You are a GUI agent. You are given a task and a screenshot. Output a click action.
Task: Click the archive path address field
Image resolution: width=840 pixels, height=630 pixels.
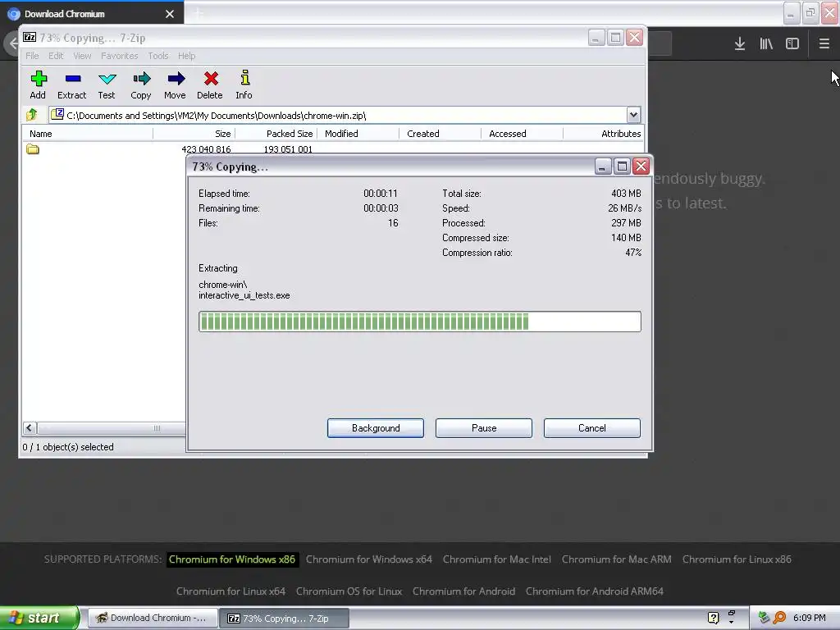(x=337, y=115)
